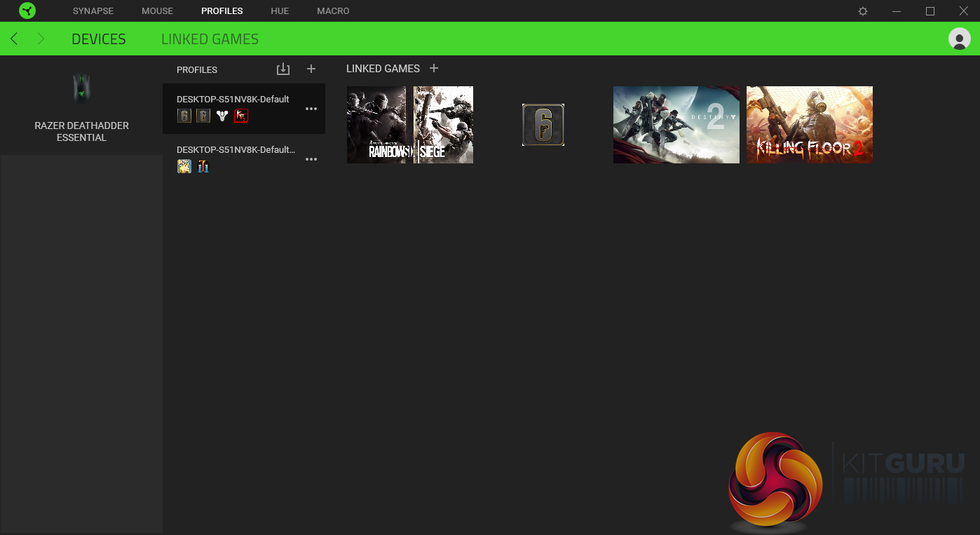The height and width of the screenshot is (535, 980).
Task: Click the small Killing Floor 2 icon in the profile
Action: coord(241,116)
